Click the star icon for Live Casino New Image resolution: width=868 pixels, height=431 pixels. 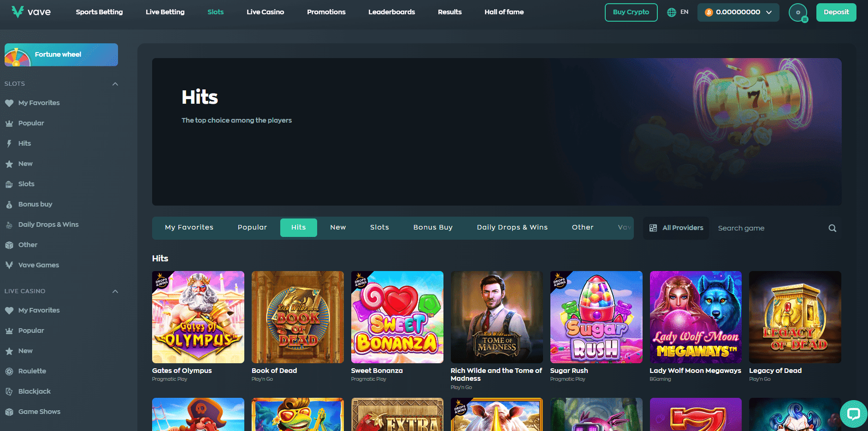tap(9, 351)
